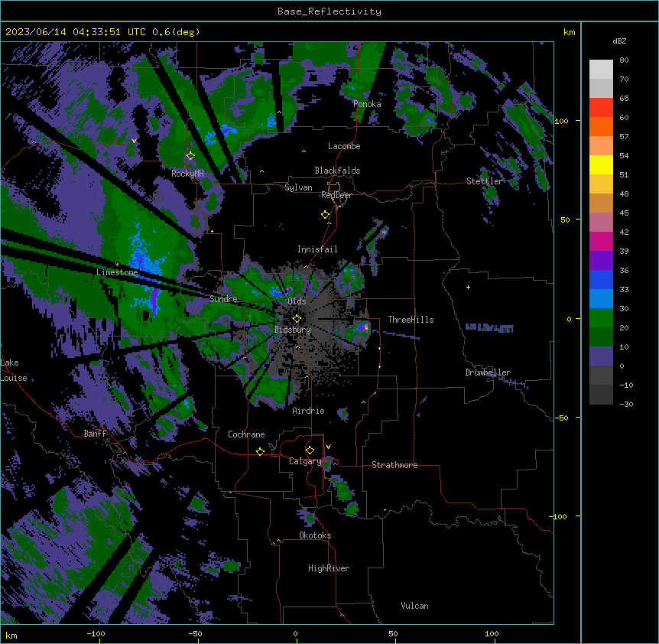Click the Okotoks label

tap(315, 535)
